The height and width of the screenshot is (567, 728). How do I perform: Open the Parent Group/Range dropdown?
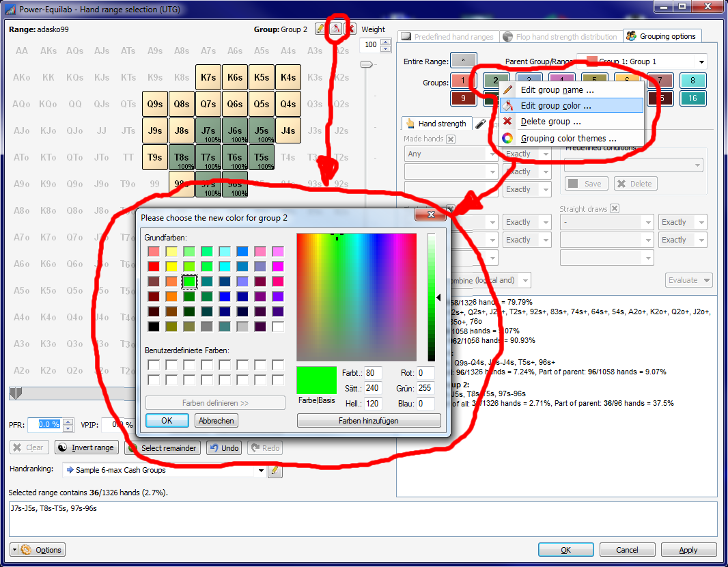click(701, 61)
